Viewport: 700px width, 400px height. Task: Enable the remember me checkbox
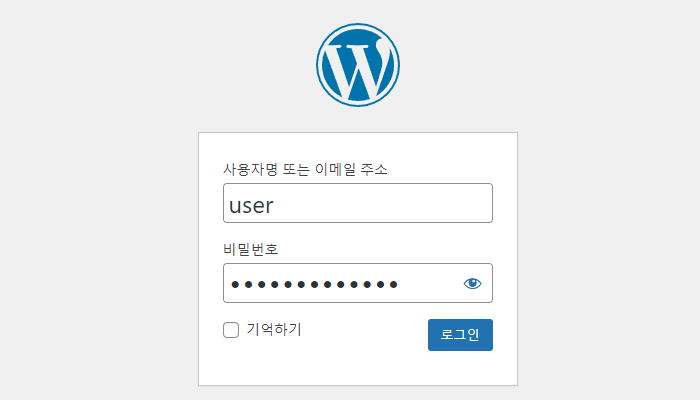click(231, 330)
